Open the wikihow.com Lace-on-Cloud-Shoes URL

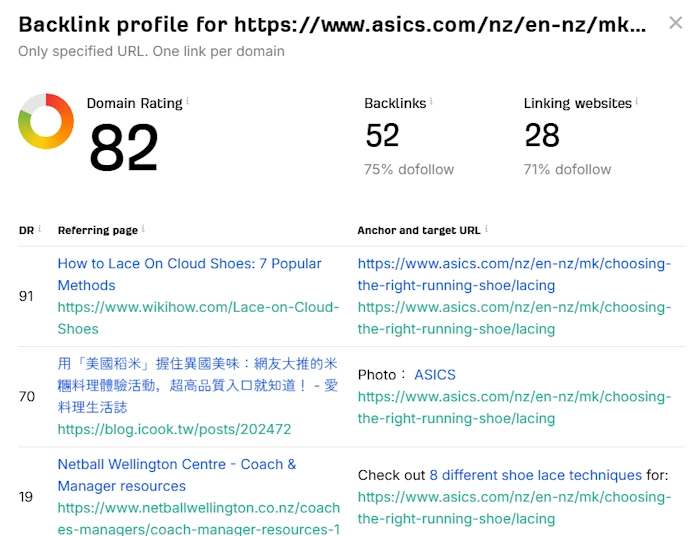click(198, 318)
